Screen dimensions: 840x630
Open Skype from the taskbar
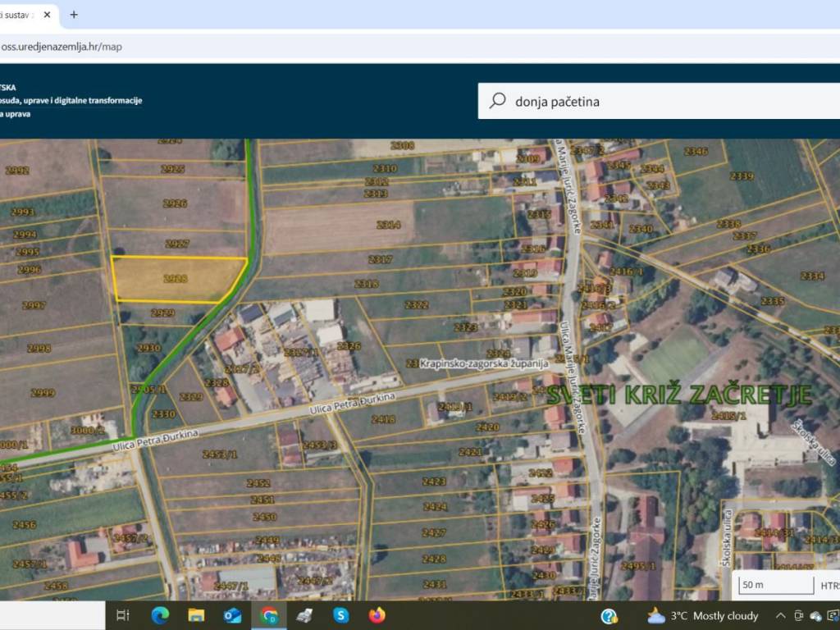341,615
